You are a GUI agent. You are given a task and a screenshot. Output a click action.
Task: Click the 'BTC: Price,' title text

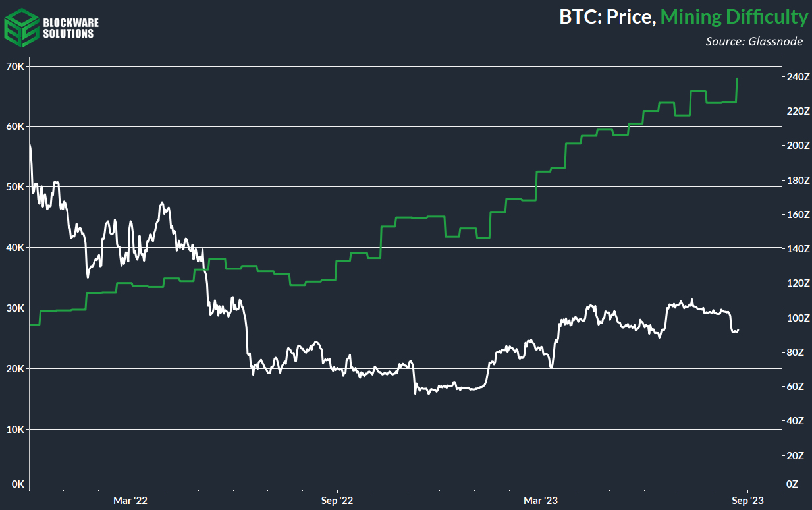pos(607,17)
